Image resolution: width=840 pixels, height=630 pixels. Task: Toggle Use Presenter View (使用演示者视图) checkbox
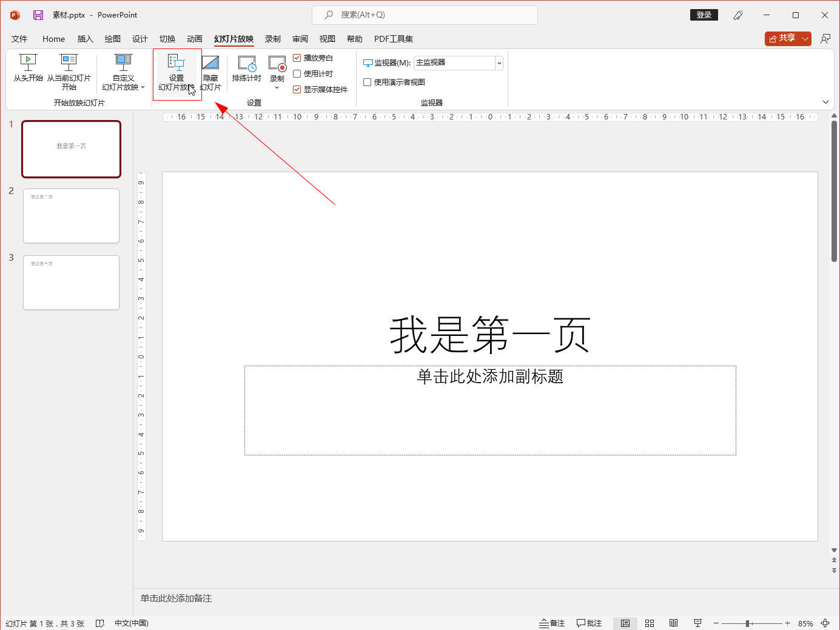point(367,82)
